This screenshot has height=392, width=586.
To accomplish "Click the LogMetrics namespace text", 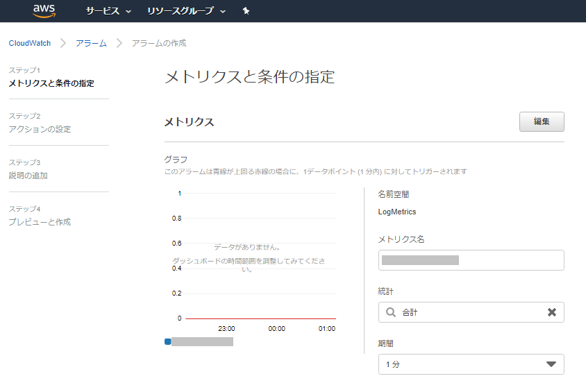I will point(397,212).
